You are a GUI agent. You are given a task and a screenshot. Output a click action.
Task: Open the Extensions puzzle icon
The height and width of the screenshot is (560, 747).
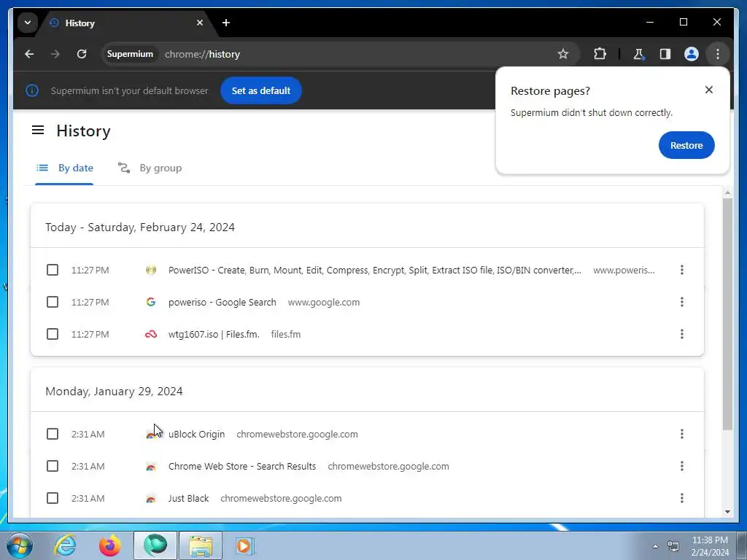[600, 54]
